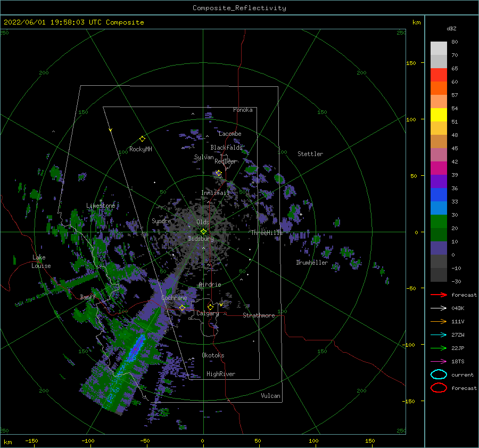
Task: Click the 30 dBZ green swatch
Action: 439,222
